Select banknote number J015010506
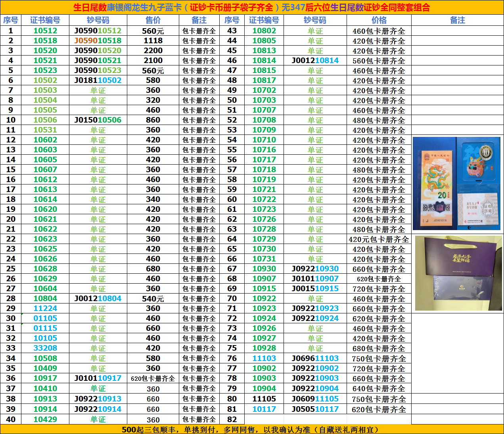This screenshot has height=434, width=504. click(x=98, y=120)
